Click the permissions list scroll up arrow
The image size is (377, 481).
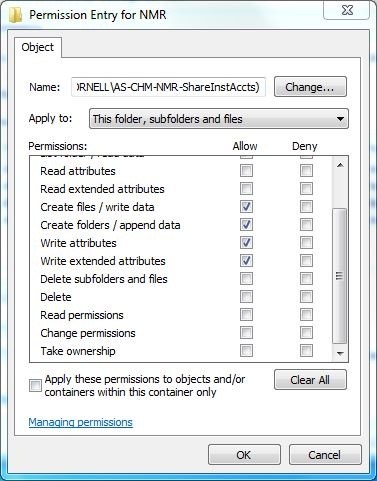[340, 165]
